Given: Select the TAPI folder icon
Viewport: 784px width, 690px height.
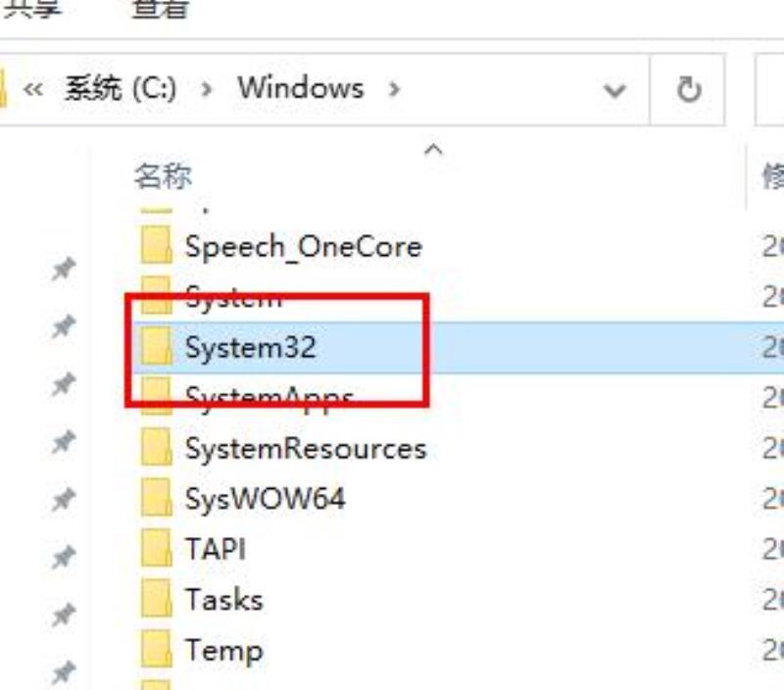Looking at the screenshot, I should pyautogui.click(x=157, y=548).
